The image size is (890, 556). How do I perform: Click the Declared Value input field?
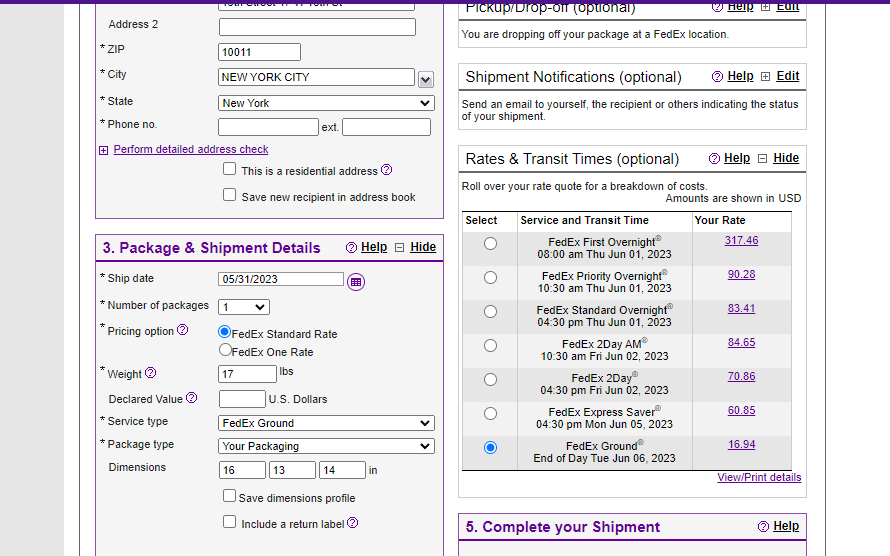(x=242, y=399)
